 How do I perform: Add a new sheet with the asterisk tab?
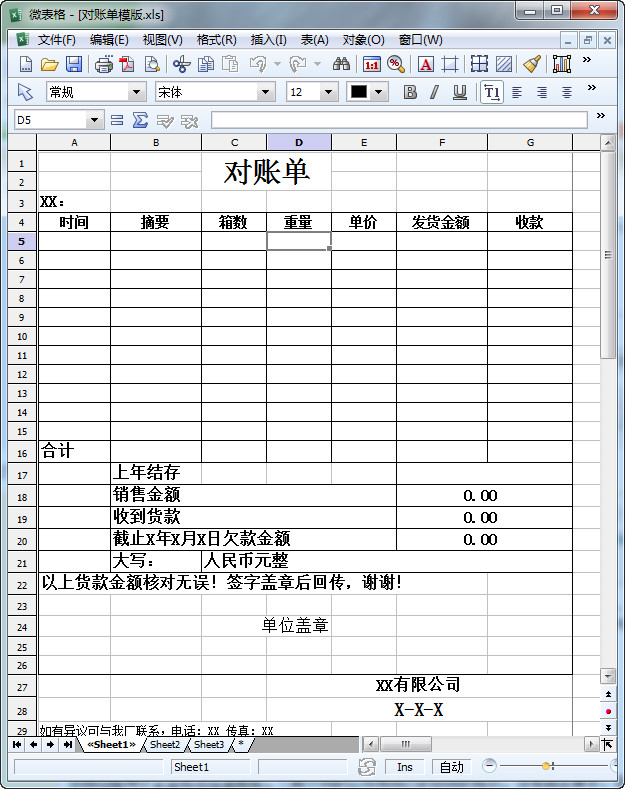click(x=241, y=744)
